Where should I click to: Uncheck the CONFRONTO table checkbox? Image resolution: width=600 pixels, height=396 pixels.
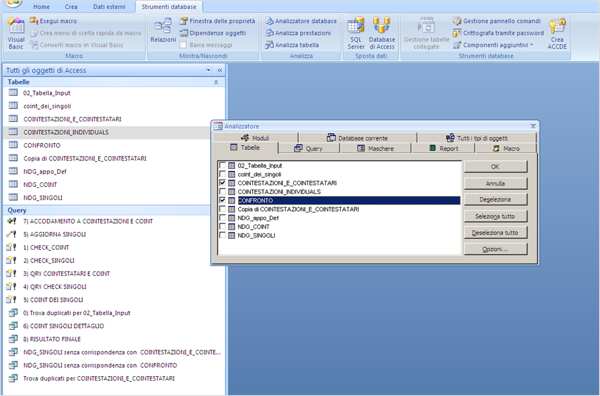pyautogui.click(x=222, y=200)
